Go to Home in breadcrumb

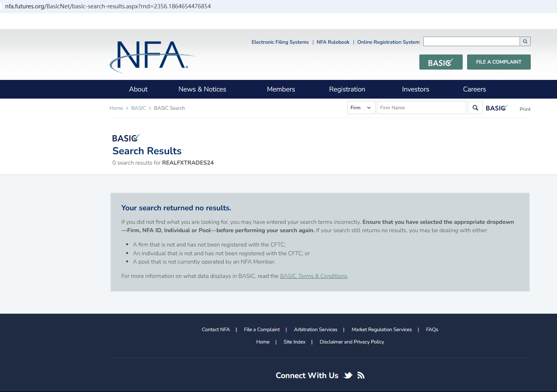[x=116, y=108]
